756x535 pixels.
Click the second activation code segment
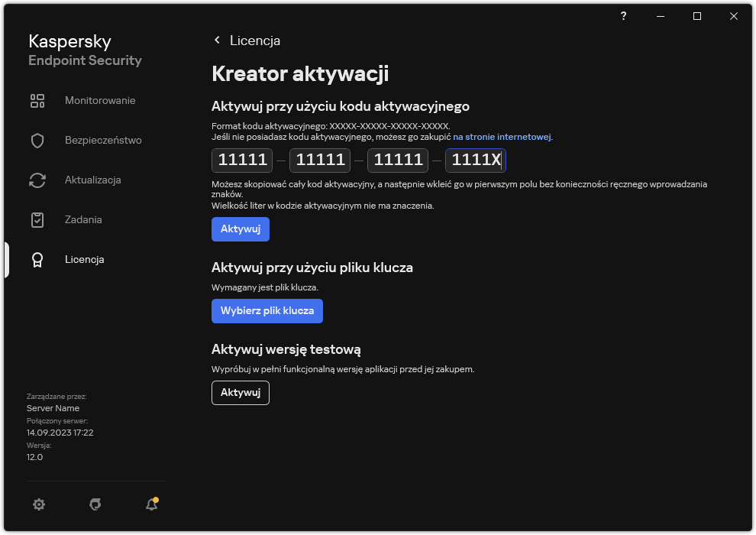click(319, 160)
